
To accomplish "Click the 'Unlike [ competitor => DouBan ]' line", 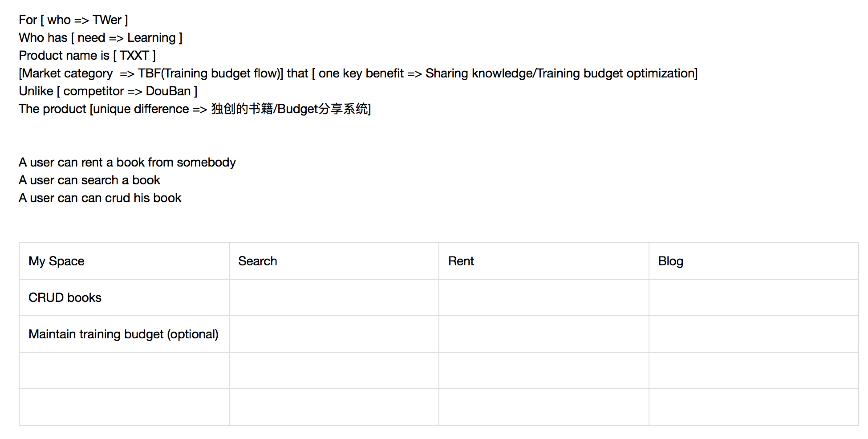I will (108, 91).
